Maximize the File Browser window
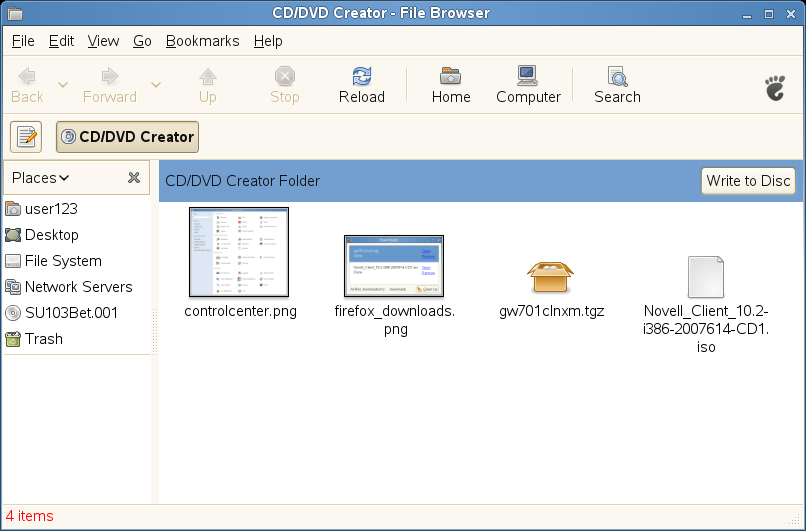 (x=769, y=14)
